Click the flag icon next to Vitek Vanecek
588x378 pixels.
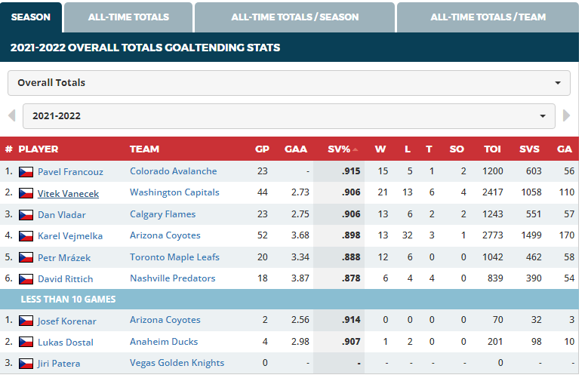26,193
